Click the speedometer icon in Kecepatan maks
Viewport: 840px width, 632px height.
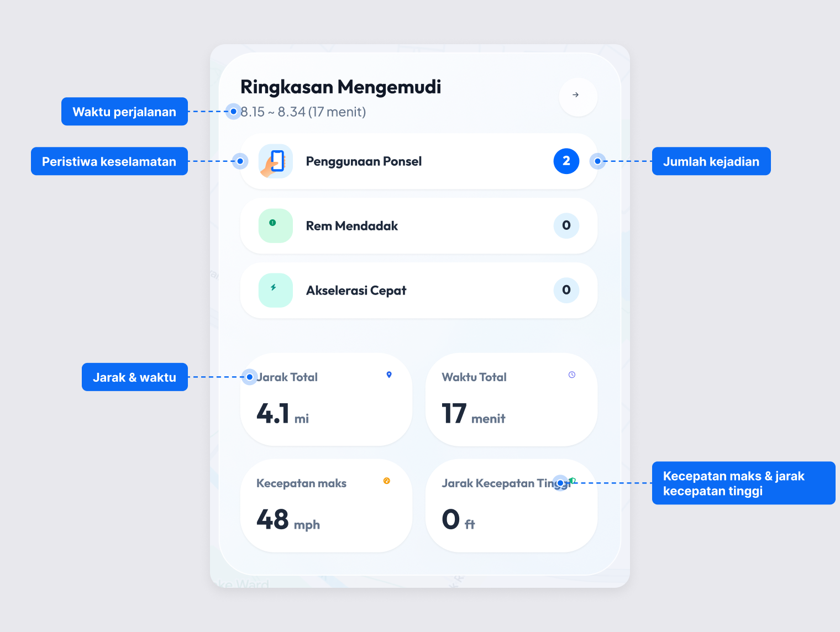387,481
